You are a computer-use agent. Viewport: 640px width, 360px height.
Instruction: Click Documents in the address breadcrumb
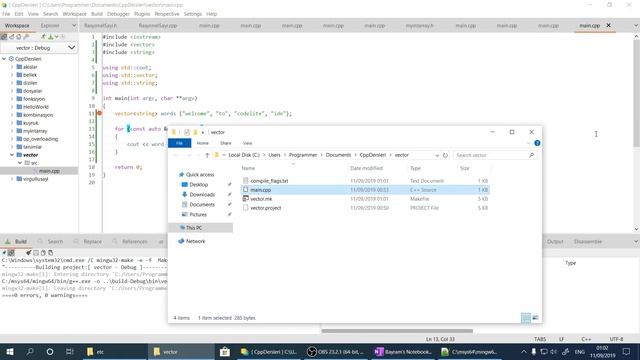(338, 155)
